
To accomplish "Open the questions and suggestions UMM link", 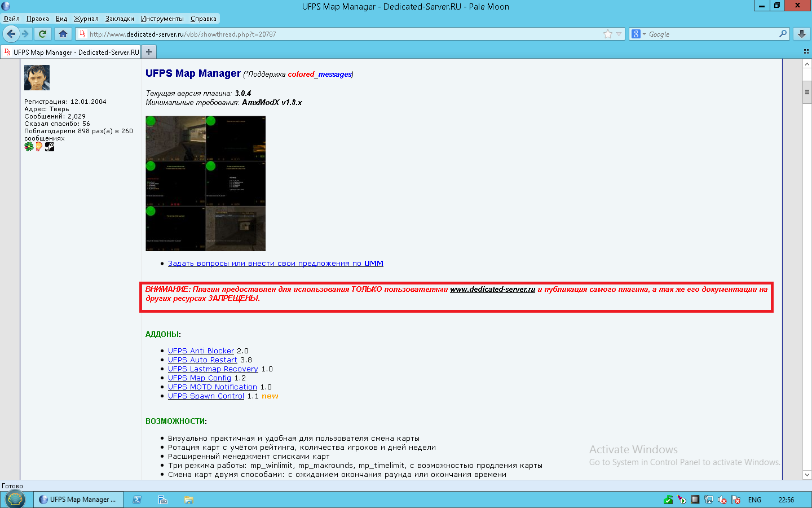I will [x=276, y=263].
